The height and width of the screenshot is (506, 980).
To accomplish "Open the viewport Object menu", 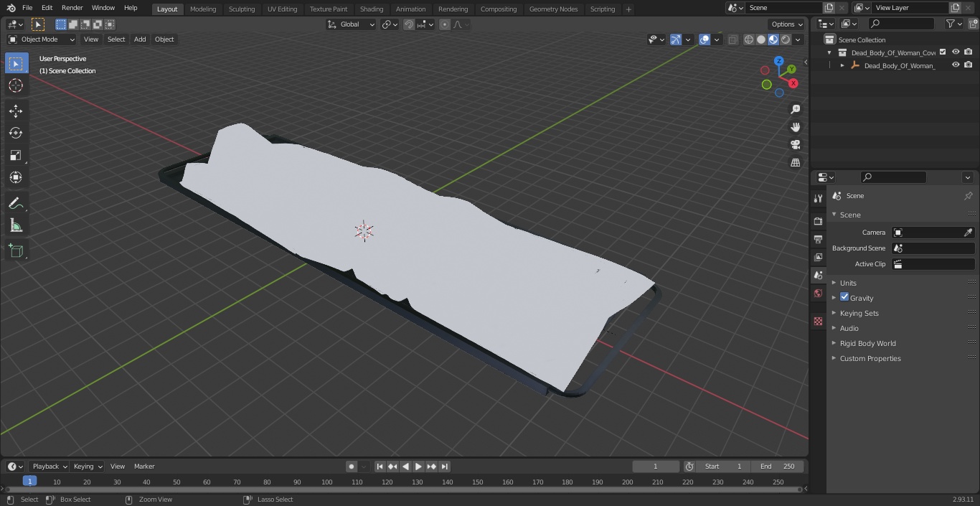I will tap(164, 39).
